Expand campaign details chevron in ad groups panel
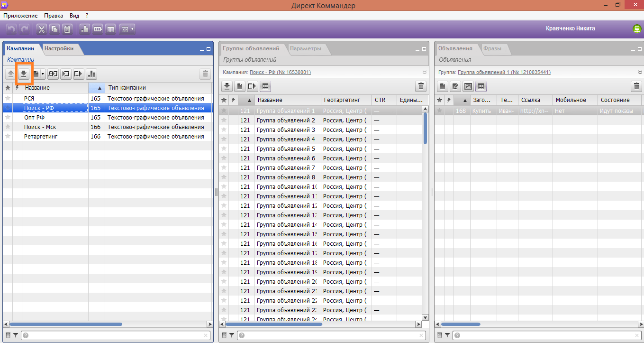 425,72
